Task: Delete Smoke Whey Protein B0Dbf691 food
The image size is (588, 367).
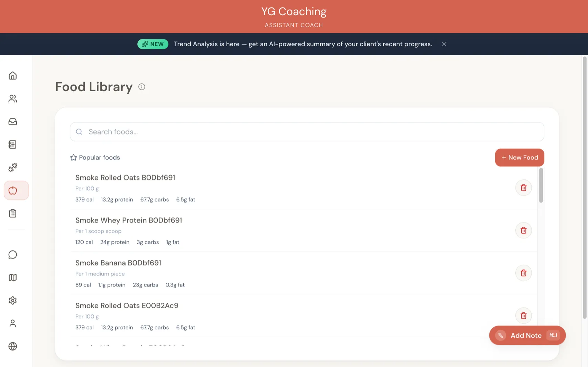Action: (x=523, y=230)
